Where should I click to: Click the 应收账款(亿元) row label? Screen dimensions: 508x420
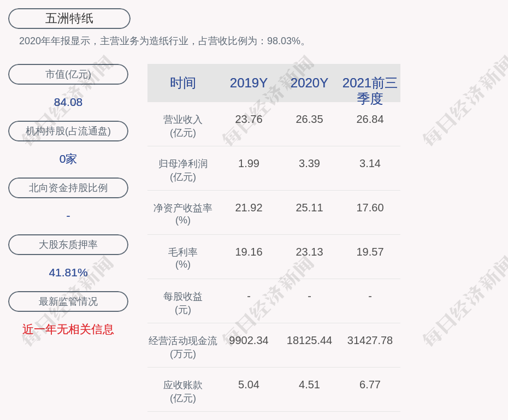tap(182, 391)
